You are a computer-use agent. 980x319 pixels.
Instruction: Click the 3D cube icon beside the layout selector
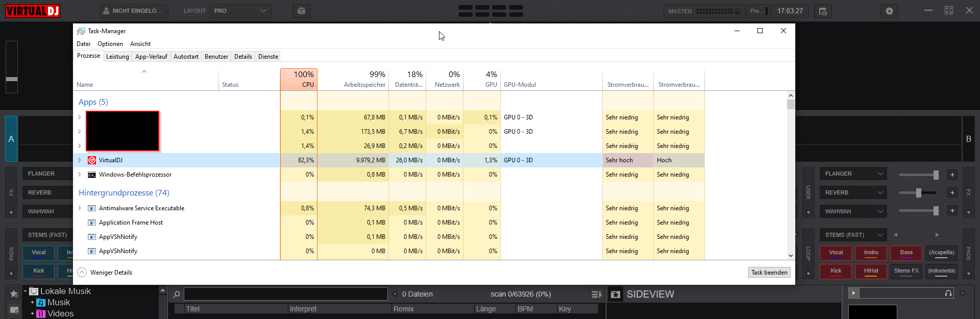coord(302,11)
